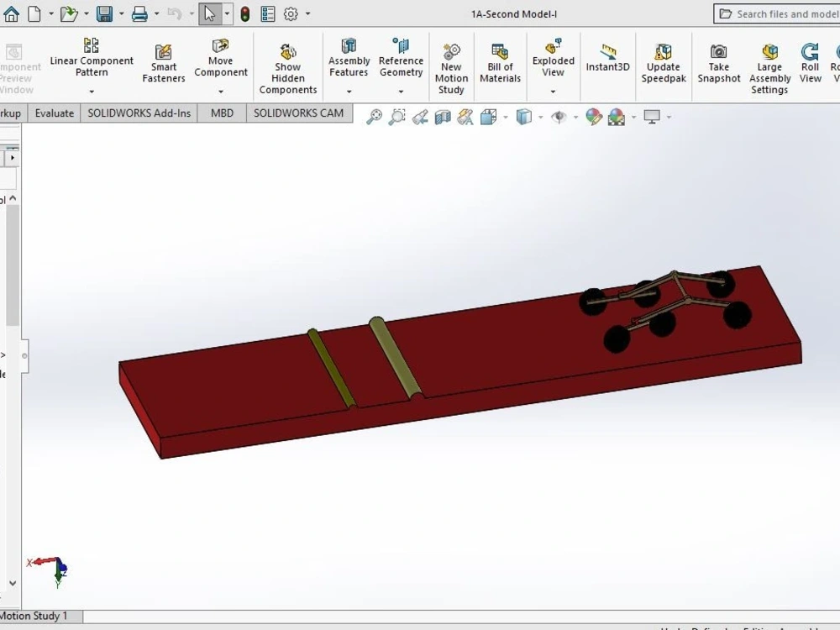
Task: Click the Rebuild traffic light icon
Action: (244, 14)
